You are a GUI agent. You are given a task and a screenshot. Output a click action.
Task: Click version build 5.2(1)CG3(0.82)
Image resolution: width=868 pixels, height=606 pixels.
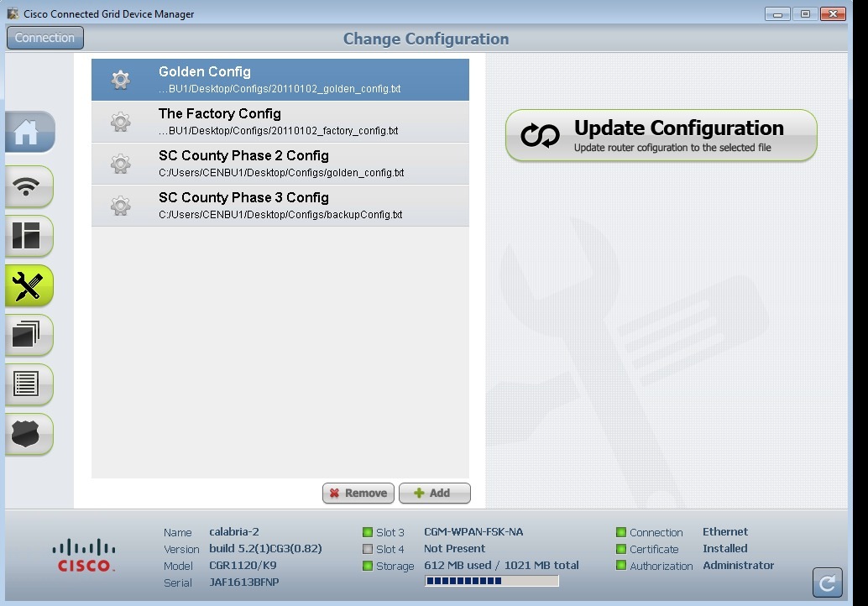[265, 548]
